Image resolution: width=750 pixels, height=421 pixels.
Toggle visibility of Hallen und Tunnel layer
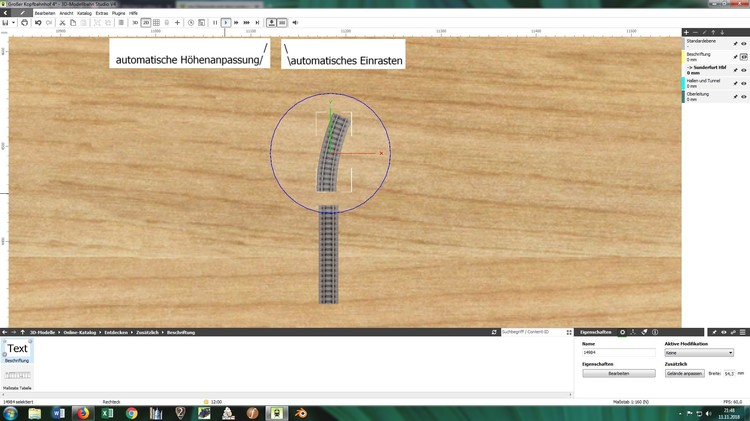click(x=743, y=85)
